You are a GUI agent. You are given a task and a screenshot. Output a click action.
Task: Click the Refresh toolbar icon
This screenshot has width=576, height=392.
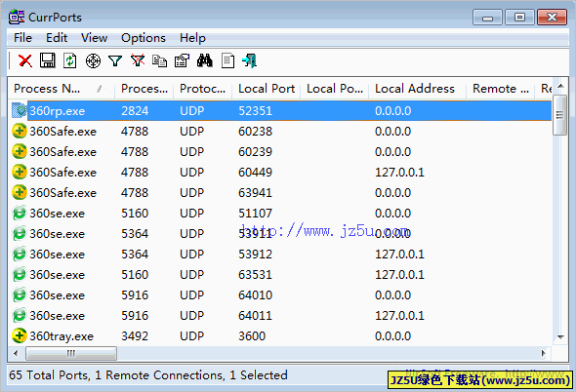(69, 60)
